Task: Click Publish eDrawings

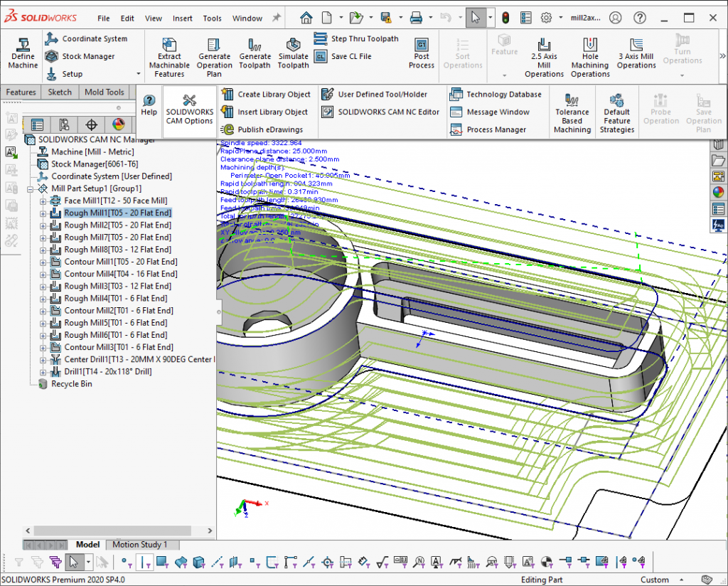Action: tap(263, 129)
